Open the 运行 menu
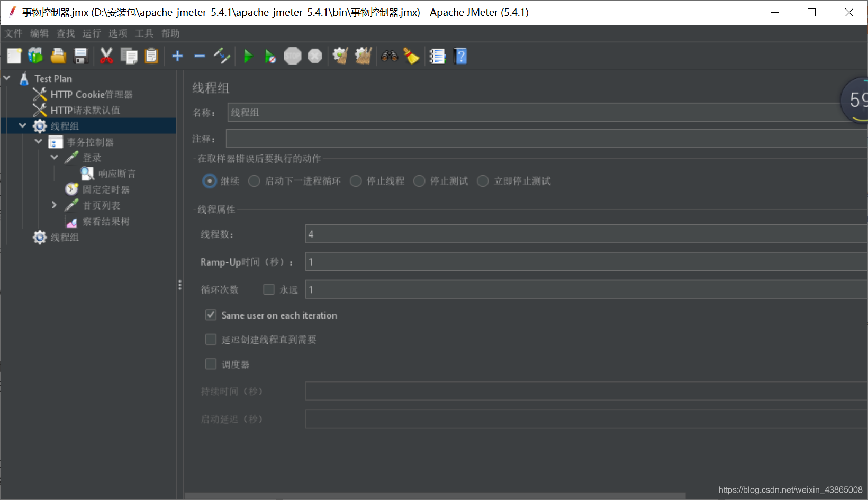This screenshot has width=868, height=500. pyautogui.click(x=92, y=33)
